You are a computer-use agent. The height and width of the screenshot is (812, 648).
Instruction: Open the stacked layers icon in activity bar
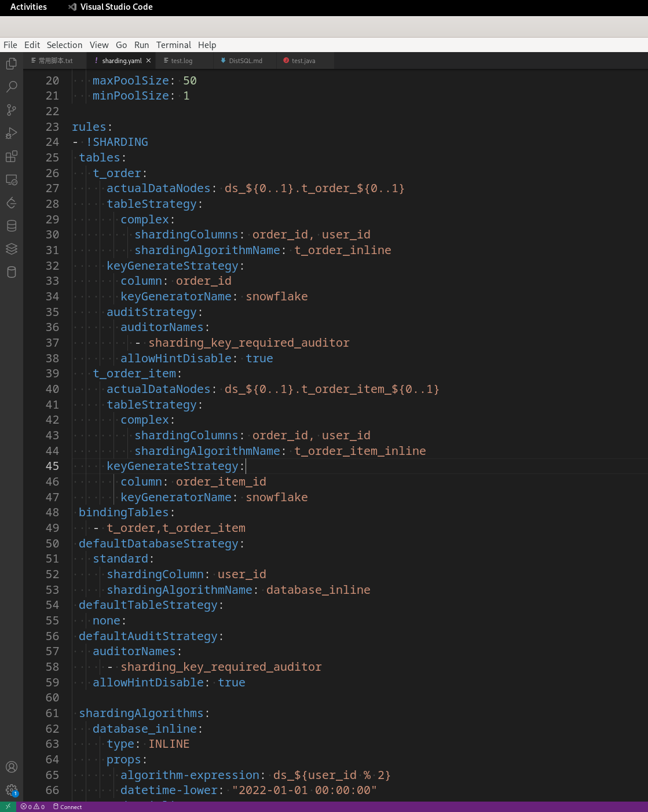tap(12, 249)
